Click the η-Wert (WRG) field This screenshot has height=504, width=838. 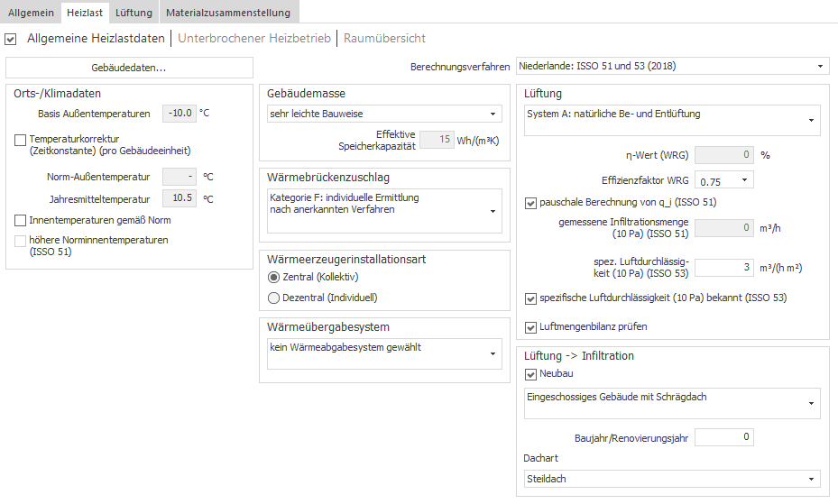click(x=724, y=155)
